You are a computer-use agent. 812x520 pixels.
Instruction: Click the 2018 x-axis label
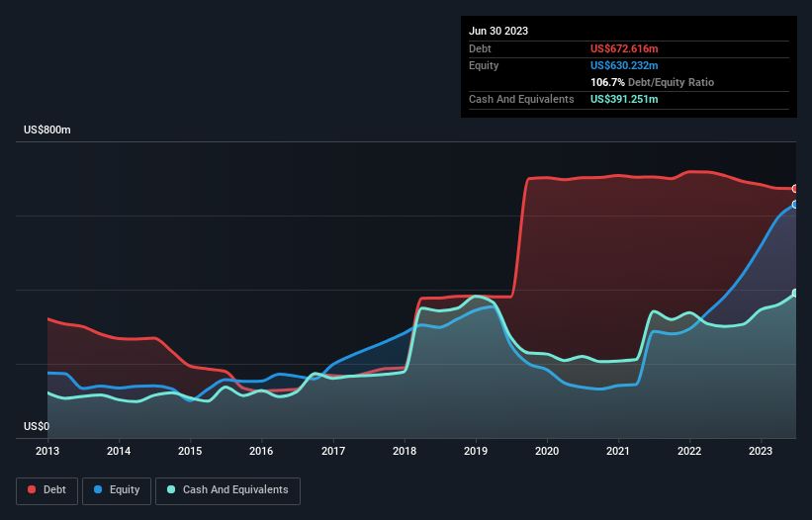tap(405, 451)
